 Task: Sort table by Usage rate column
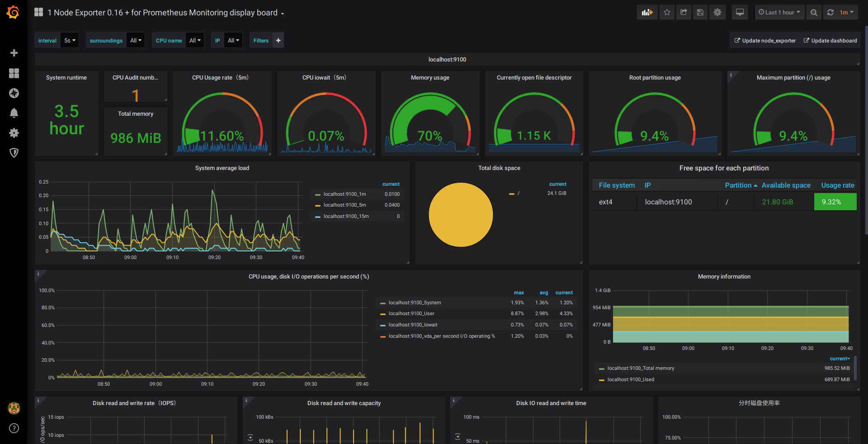837,185
